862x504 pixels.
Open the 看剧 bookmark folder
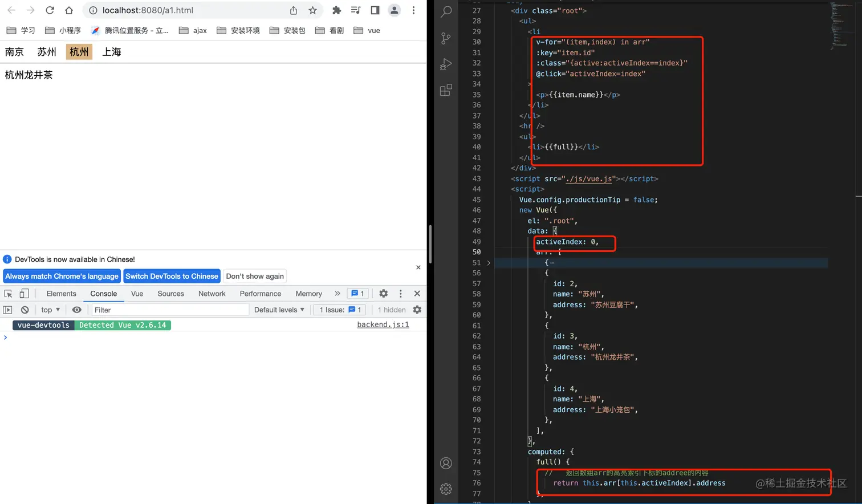click(330, 30)
